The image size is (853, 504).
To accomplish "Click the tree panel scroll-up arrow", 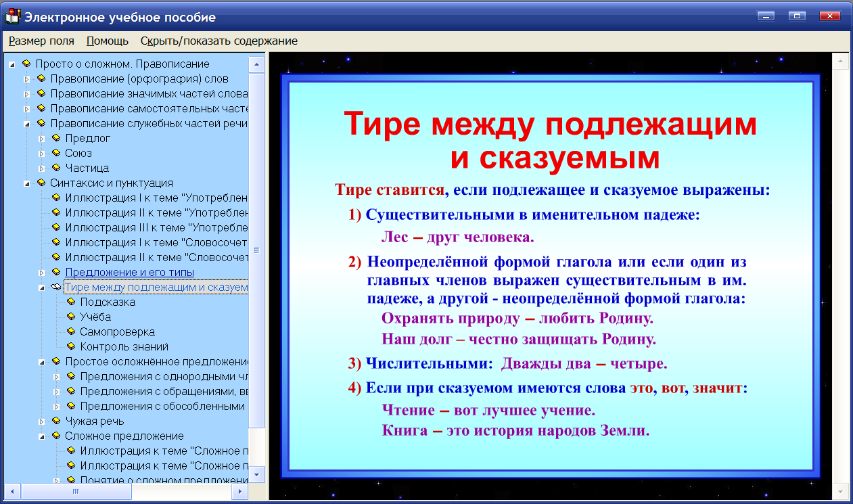I will click(257, 64).
